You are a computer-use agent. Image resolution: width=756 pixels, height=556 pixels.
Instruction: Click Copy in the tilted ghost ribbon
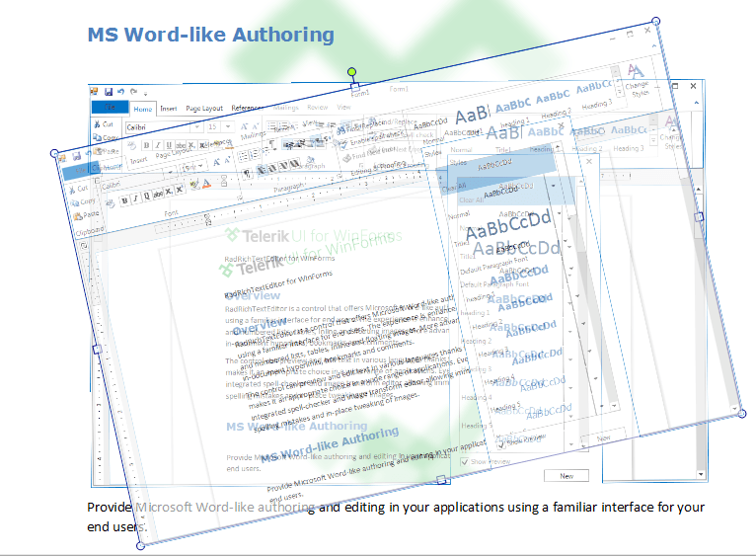84,201
